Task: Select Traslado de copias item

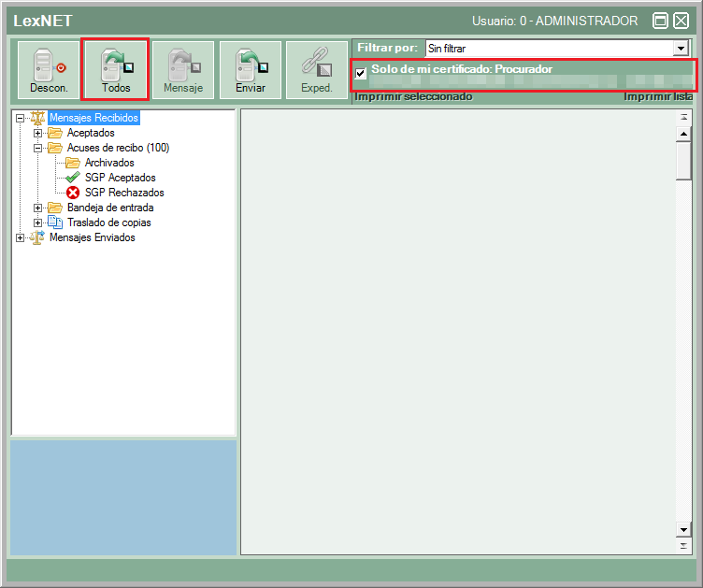Action: pyautogui.click(x=108, y=222)
